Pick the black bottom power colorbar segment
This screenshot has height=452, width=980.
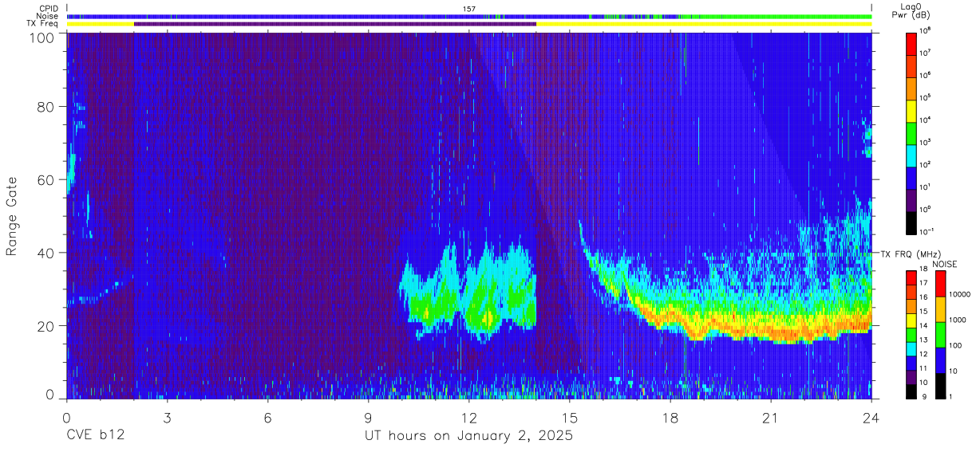(x=912, y=223)
